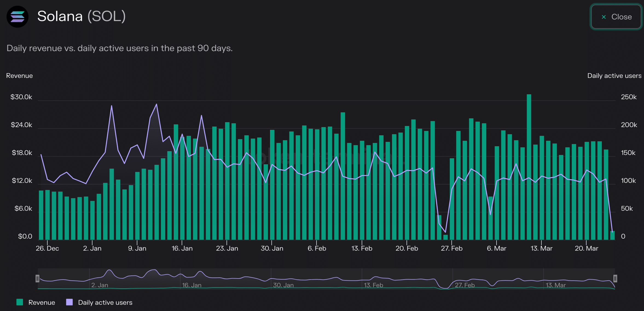Screen dimensions: 644x311
Task: Click the Revenue axis label on the left
Action: (19, 76)
